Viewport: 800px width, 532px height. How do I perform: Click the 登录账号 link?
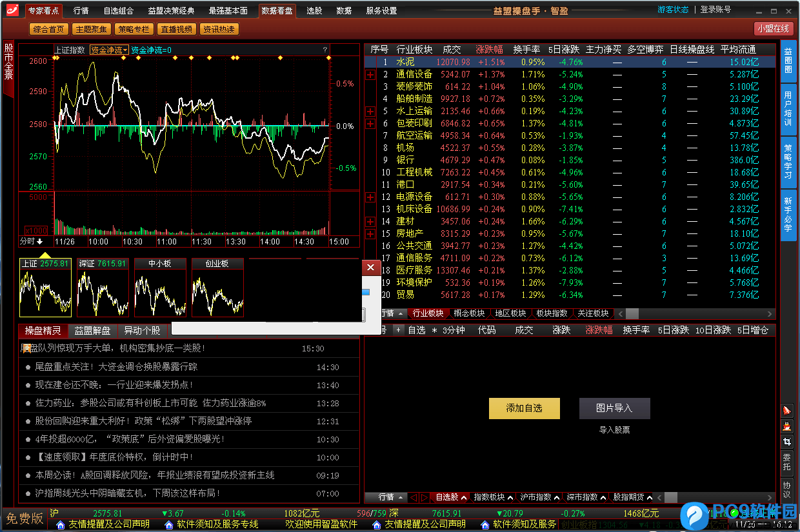716,9
